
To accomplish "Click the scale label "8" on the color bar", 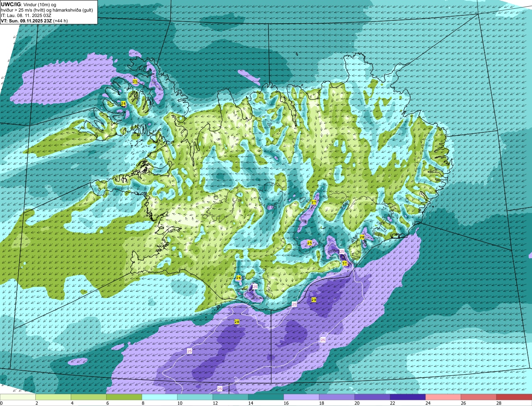I will pyautogui.click(x=142, y=403).
